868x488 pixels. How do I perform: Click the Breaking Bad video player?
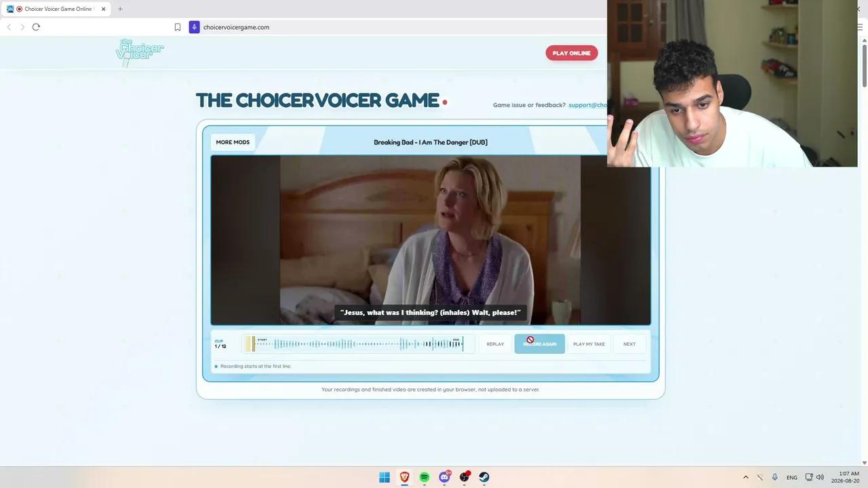tap(431, 240)
